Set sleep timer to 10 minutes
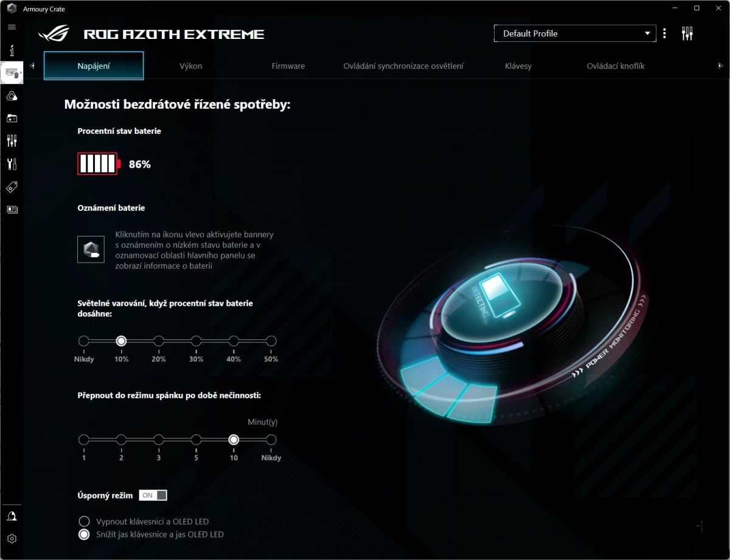The height and width of the screenshot is (560, 730). point(234,440)
